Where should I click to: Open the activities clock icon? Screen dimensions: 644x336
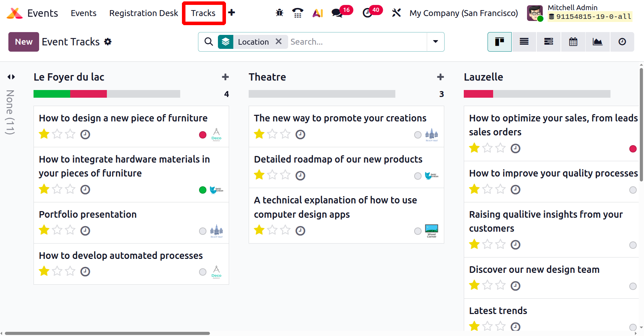coord(367,13)
